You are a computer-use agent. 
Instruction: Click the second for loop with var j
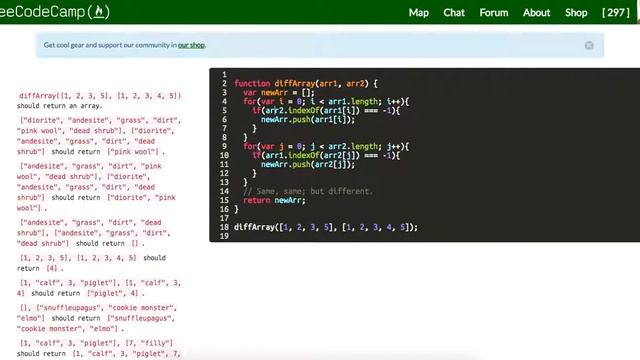coord(326,147)
